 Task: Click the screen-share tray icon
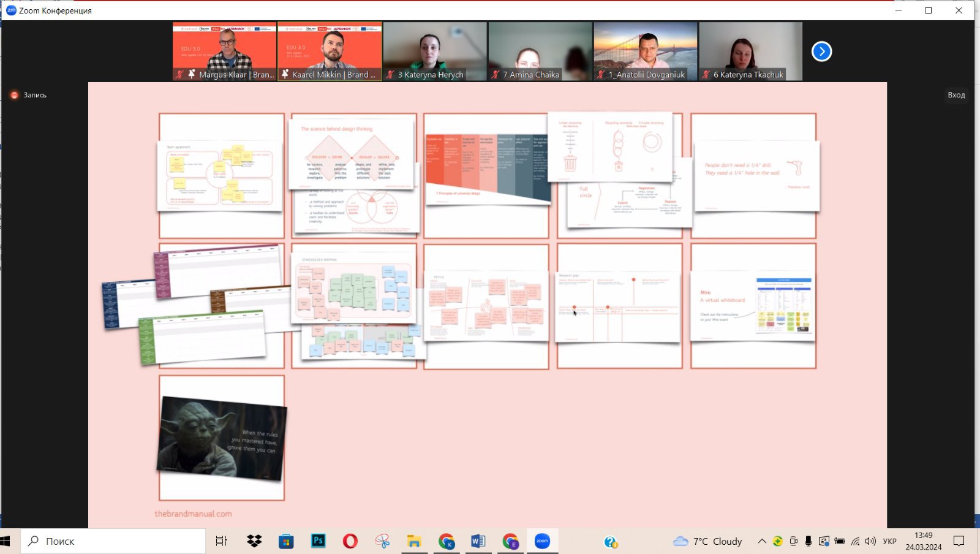[824, 541]
